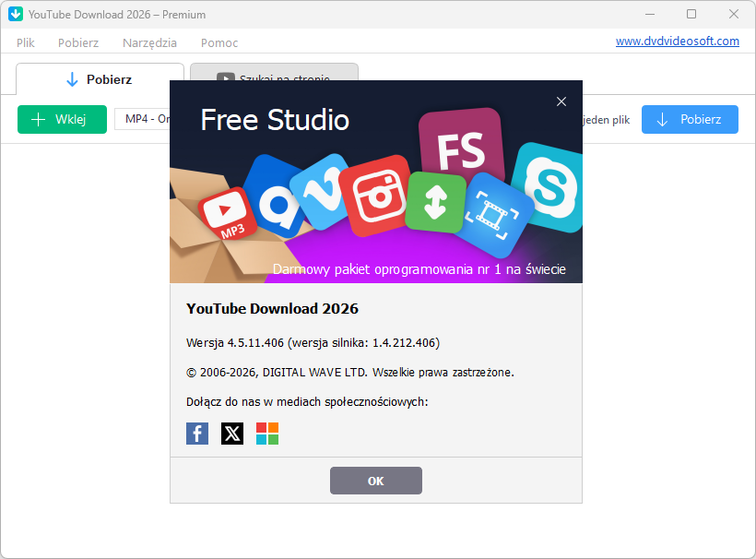Viewport: 756px width, 559px height.
Task: Click 'YouTube Download 2026' heading in dialog
Action: tap(272, 309)
